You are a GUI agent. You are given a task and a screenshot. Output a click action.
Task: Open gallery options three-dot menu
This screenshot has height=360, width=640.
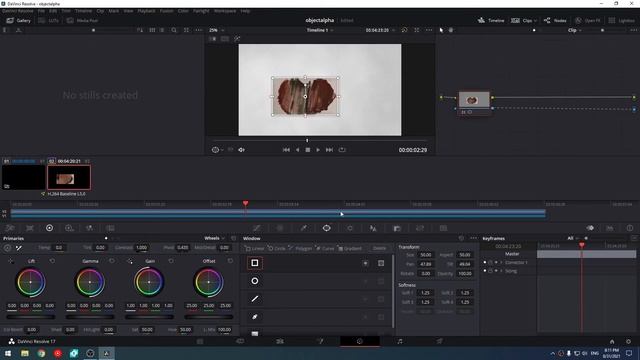click(x=199, y=30)
